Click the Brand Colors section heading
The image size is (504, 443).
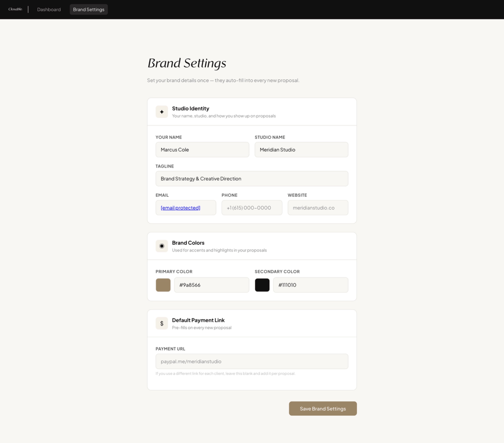point(188,243)
